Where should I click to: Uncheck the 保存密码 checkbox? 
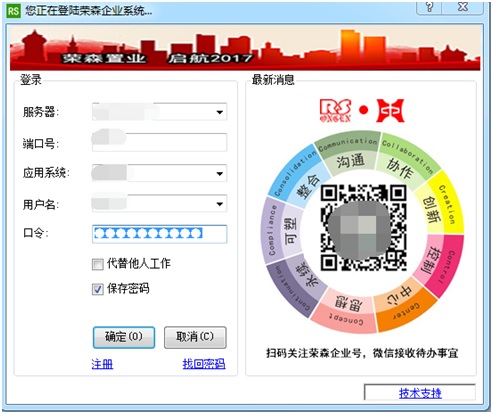click(x=97, y=289)
